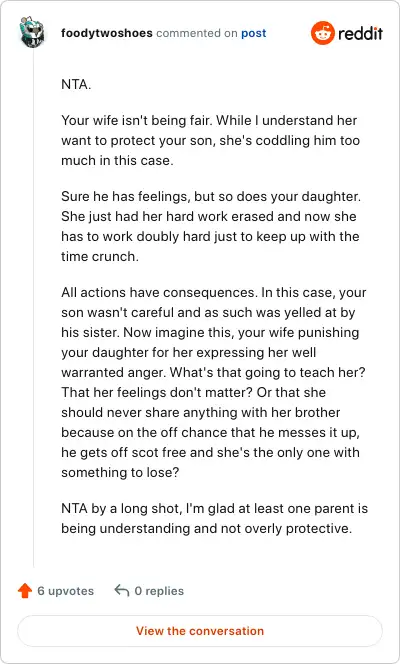Image resolution: width=400 pixels, height=664 pixels.
Task: Click the "0 replies" label
Action: click(x=159, y=591)
